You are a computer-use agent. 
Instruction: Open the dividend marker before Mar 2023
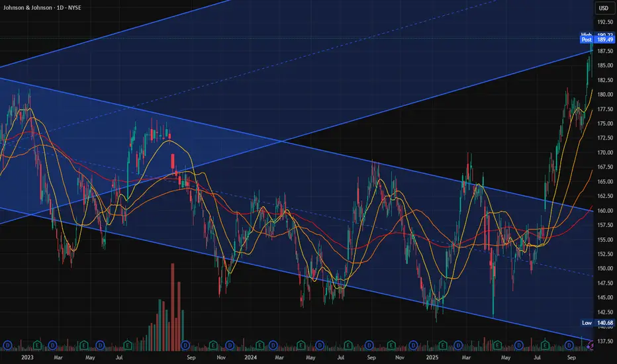coord(52,345)
